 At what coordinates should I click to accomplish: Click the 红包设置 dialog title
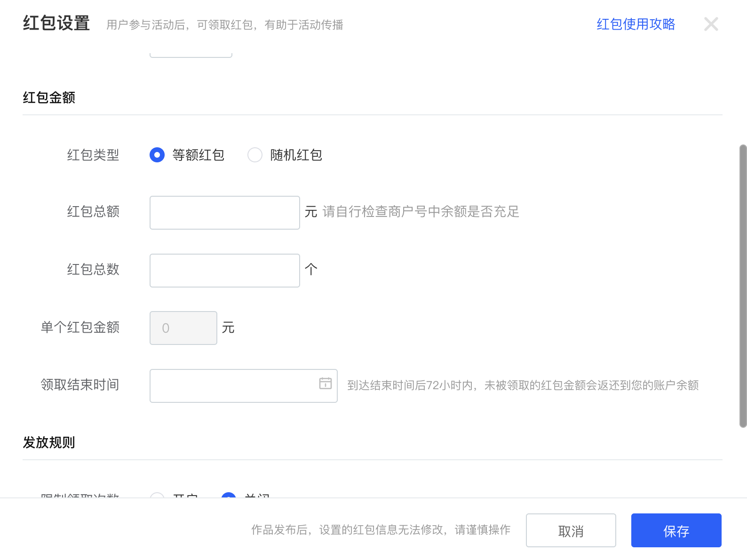56,23
